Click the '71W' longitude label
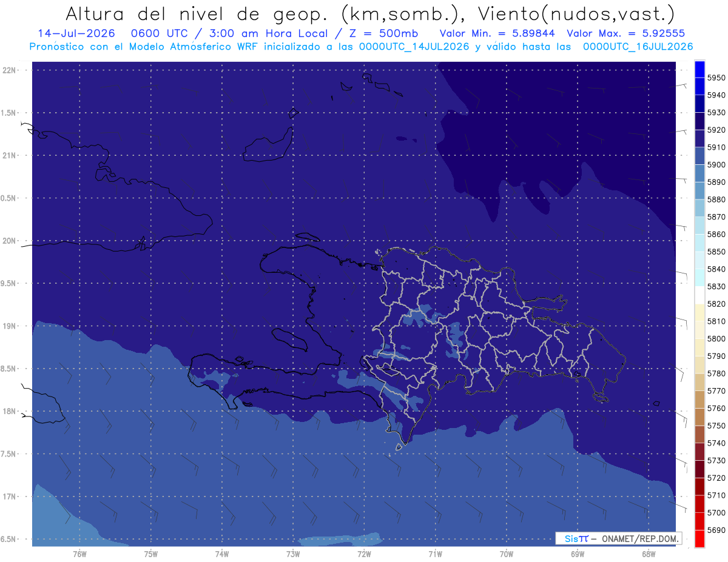 [435, 554]
